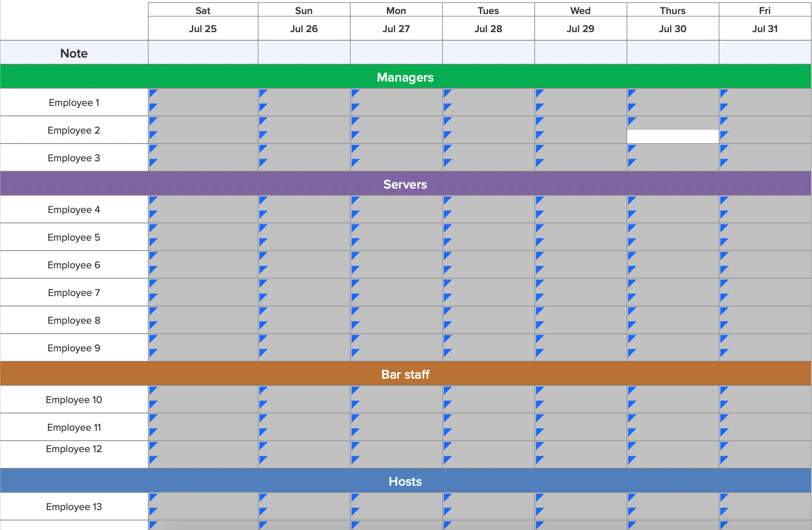Select the shift indicator icon for Employee 4 Monday

[x=356, y=202]
